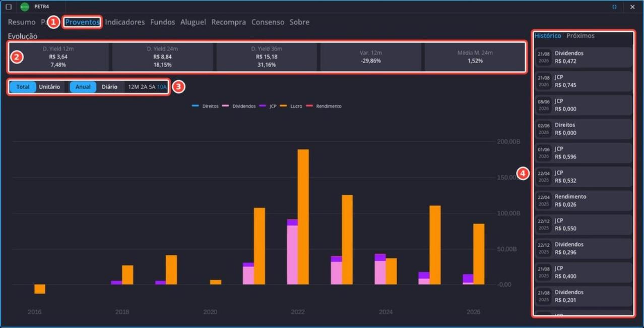This screenshot has height=328, width=644.
Task: Open the Resumo tab
Action: (x=22, y=22)
